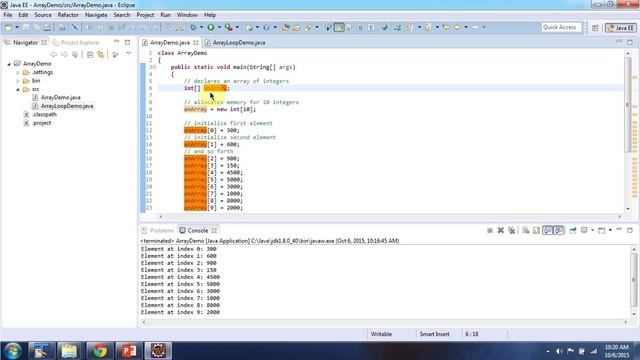Open PowerPoint from the taskbar
Screen dimensions: 640x360
[129, 351]
